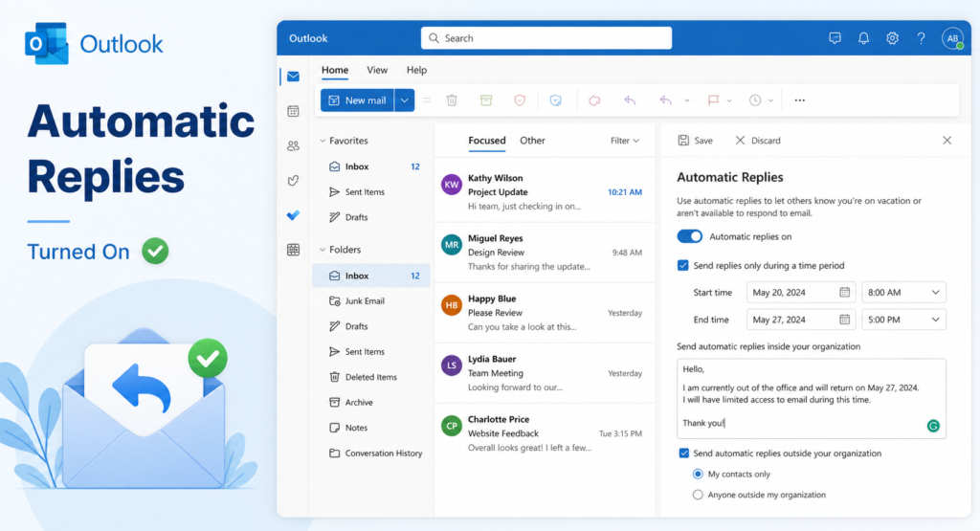Open notifications bell icon

[864, 38]
